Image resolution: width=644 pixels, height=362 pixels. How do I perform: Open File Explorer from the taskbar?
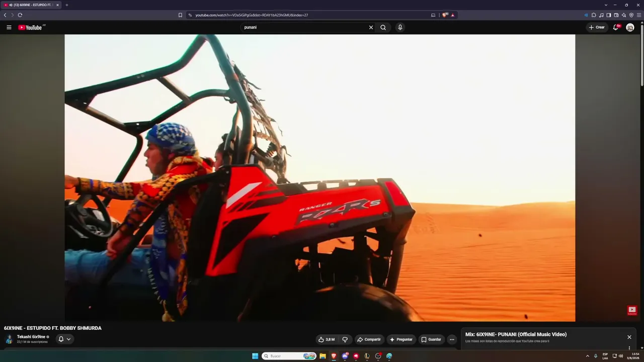coord(323,356)
